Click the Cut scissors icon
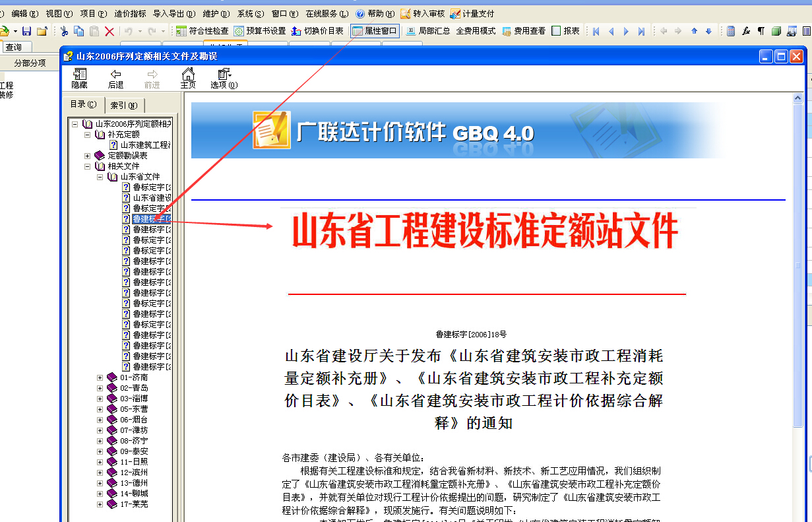812x522 pixels. [x=64, y=31]
